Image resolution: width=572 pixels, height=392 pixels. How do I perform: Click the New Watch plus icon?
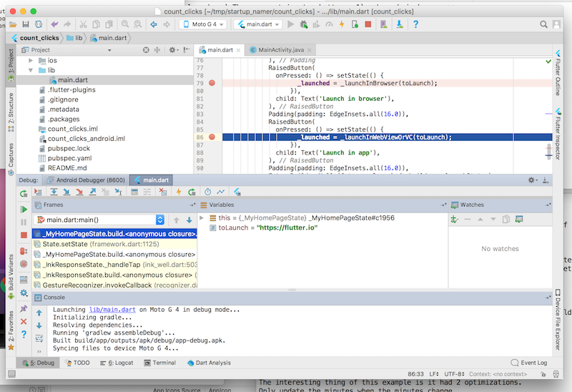[x=455, y=220]
